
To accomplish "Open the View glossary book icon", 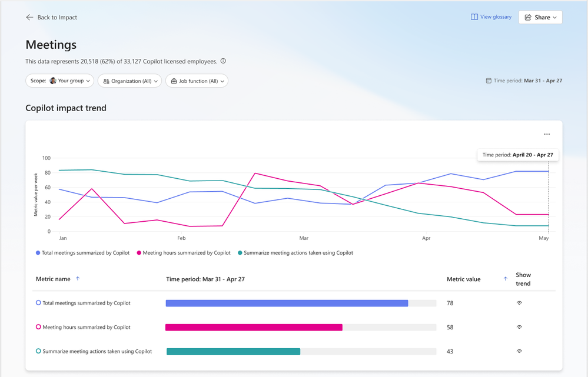I will [474, 17].
